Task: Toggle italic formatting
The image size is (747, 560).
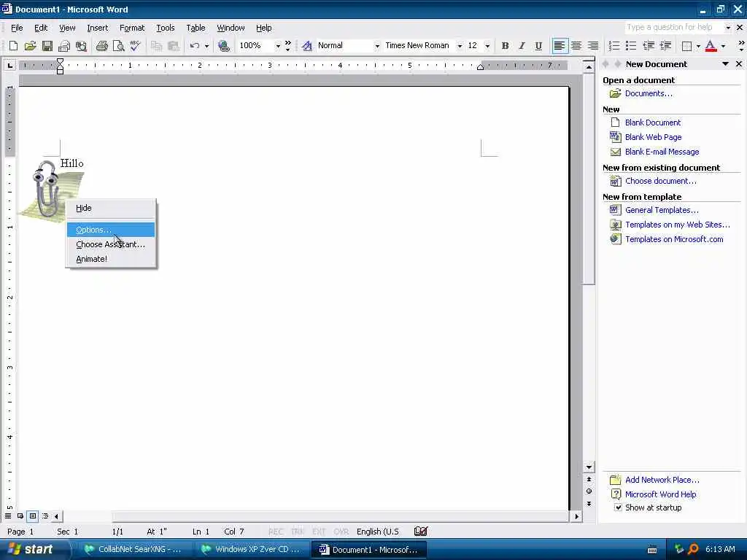Action: [x=522, y=46]
